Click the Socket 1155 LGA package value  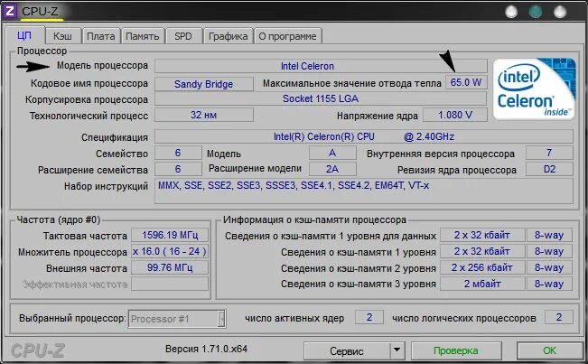coord(321,98)
